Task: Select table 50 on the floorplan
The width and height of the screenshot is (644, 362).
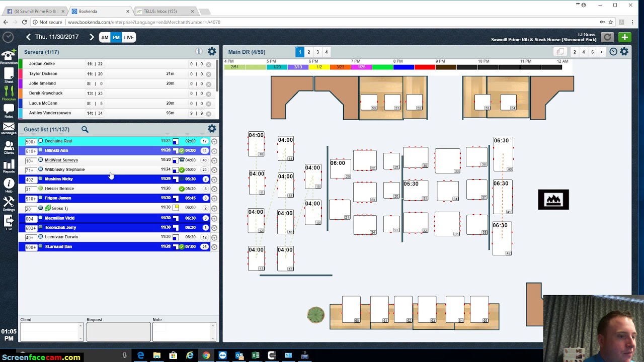Action: pyautogui.click(x=369, y=103)
